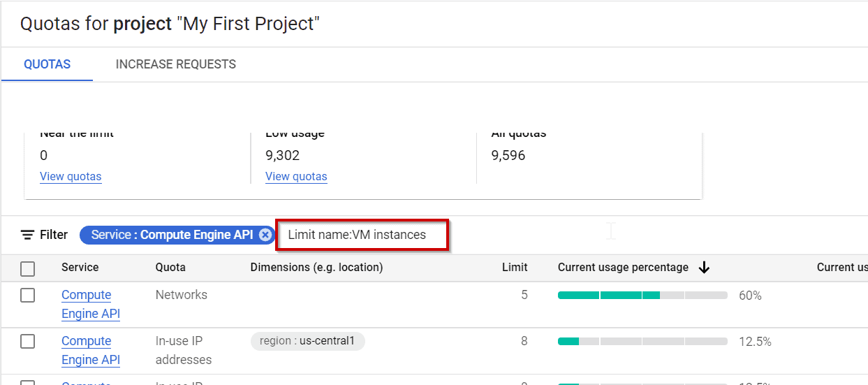Click the Service : Compute Engine API chip
The height and width of the screenshot is (385, 868).
pyautogui.click(x=171, y=235)
